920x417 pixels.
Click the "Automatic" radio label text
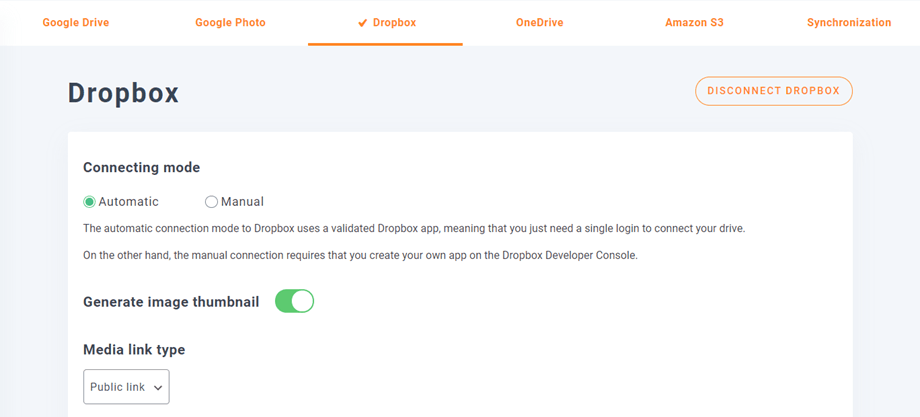128,202
